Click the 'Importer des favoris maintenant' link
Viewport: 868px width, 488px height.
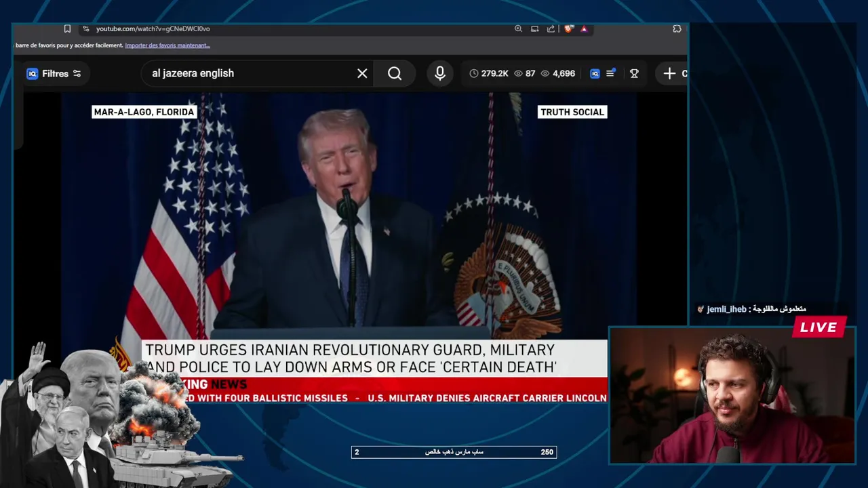point(167,45)
